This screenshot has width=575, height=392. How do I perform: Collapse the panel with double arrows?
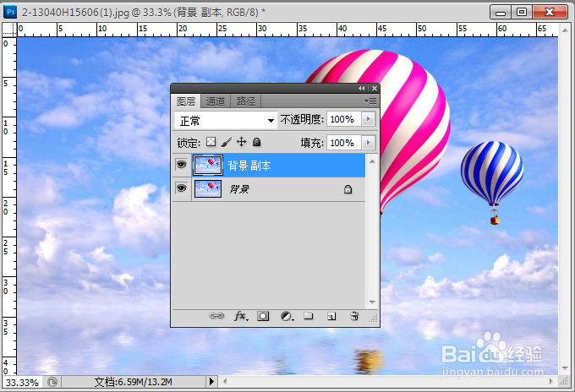pos(362,89)
